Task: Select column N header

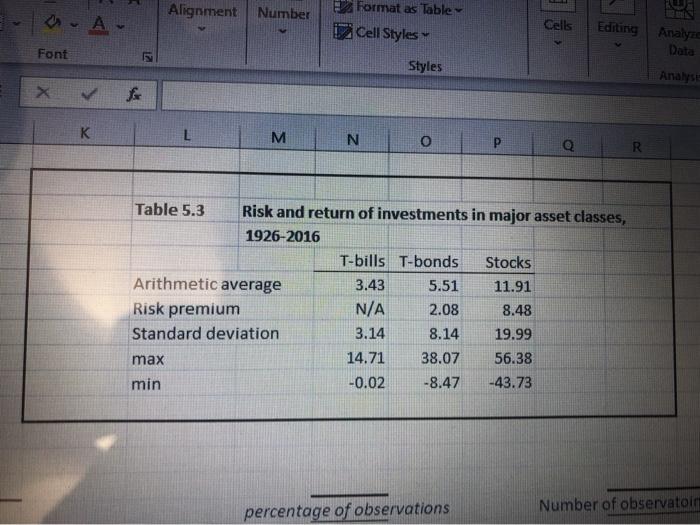Action: pyautogui.click(x=353, y=140)
